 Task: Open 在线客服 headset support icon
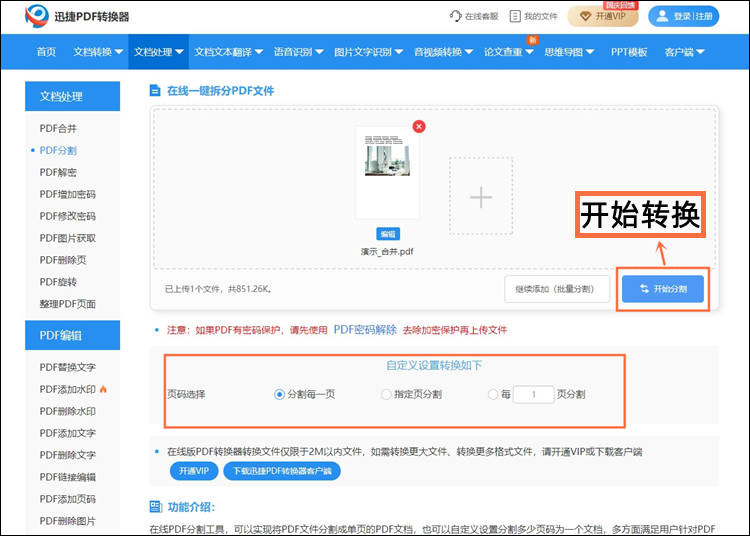[456, 16]
